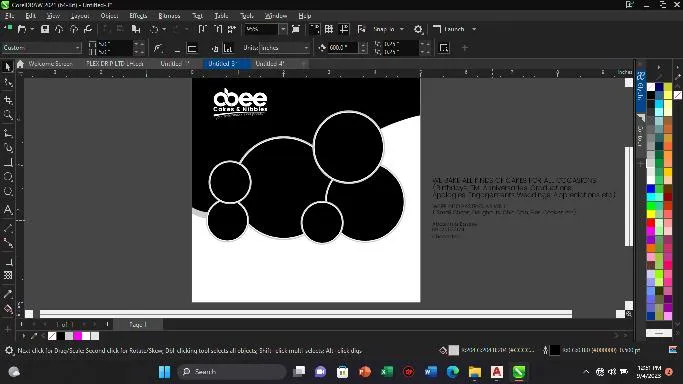Image resolution: width=683 pixels, height=384 pixels.
Task: Open the Effects menu
Action: (138, 16)
